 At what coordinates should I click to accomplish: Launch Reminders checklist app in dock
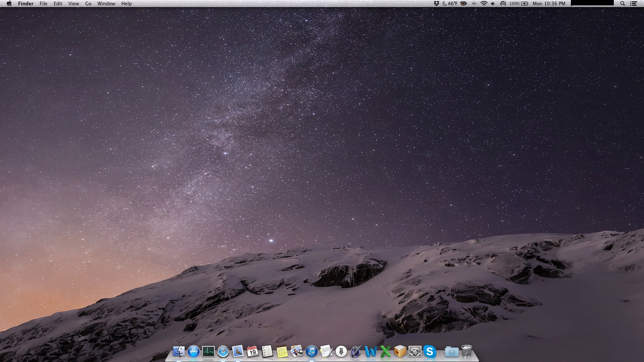coord(267,351)
